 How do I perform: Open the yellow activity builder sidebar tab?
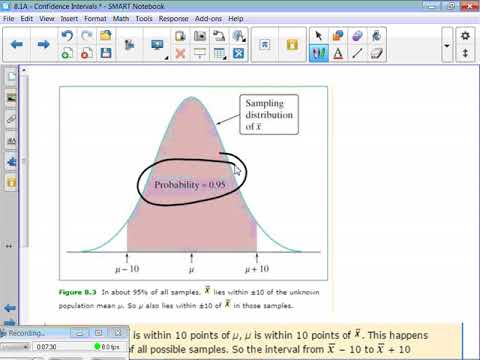(11, 182)
